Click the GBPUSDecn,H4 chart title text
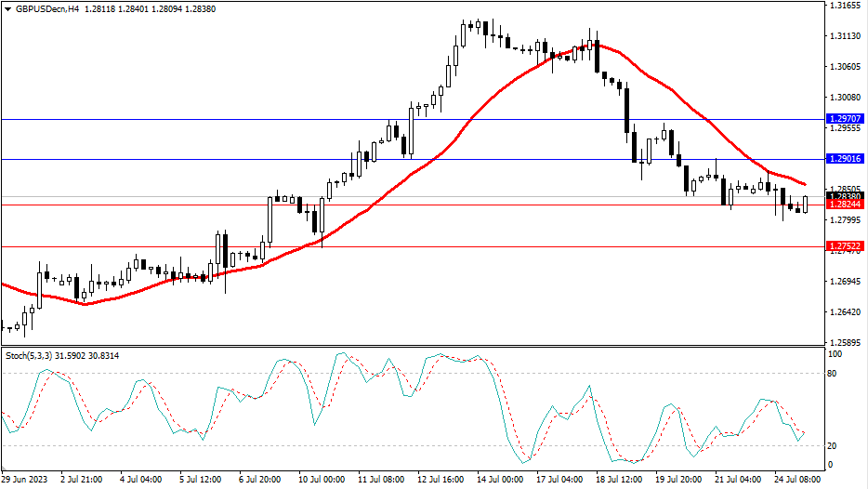Screen dimensions: 868x489 (46, 8)
